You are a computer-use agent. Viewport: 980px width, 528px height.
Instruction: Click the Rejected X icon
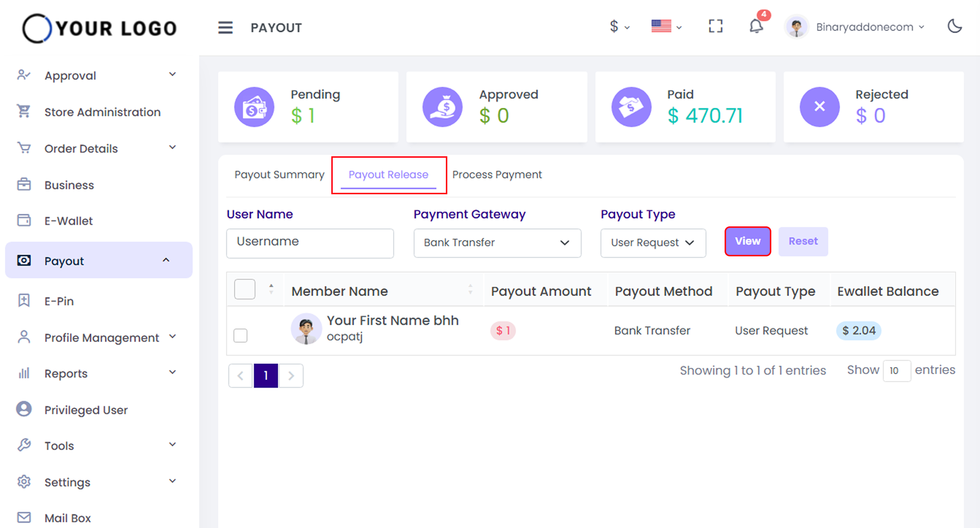click(819, 107)
